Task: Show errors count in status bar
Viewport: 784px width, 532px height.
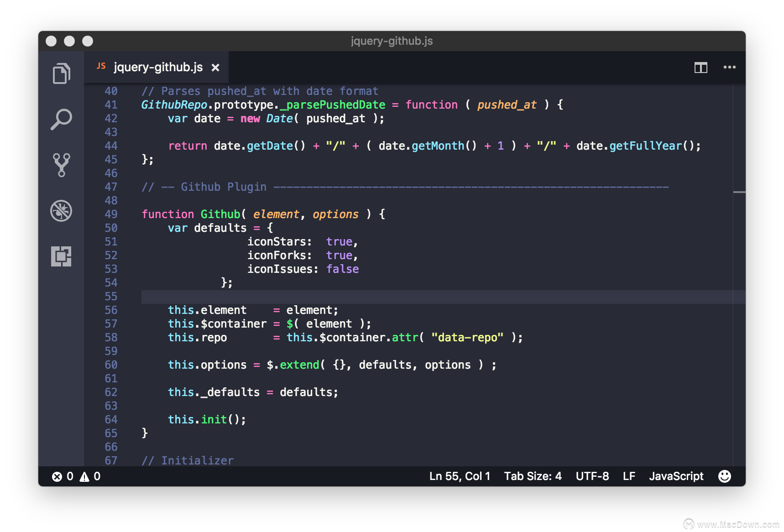Action: 63,476
